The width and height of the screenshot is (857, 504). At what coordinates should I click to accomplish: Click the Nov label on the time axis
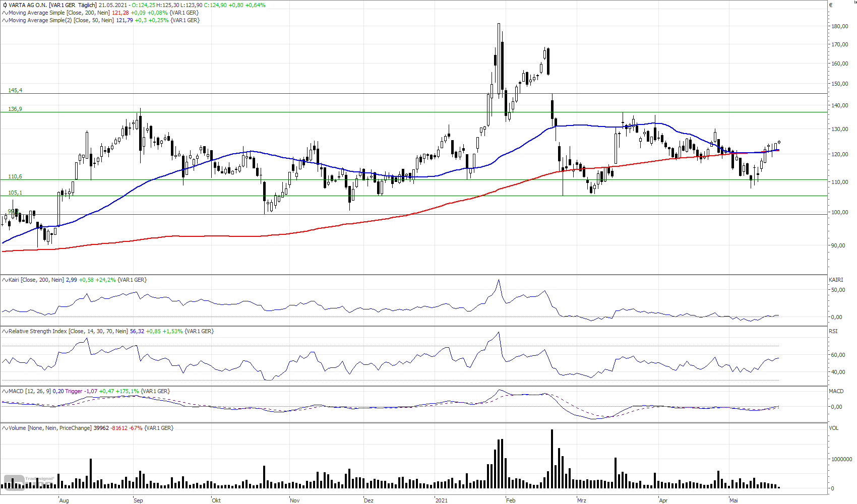(x=295, y=500)
